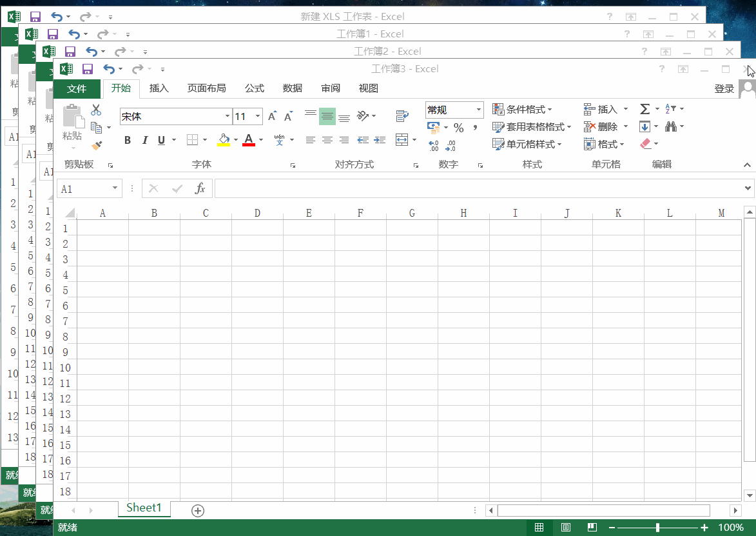This screenshot has height=536, width=756.
Task: Click the text orientation icon
Action: point(363,116)
